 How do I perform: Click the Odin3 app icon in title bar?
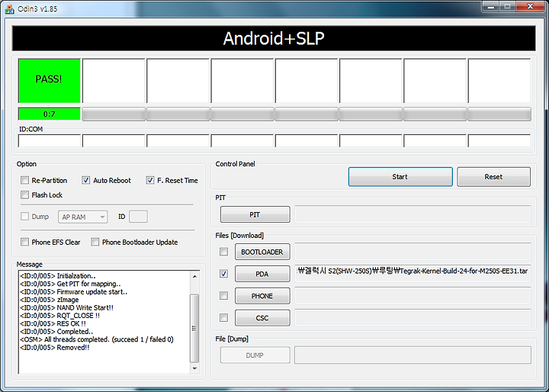click(9, 8)
